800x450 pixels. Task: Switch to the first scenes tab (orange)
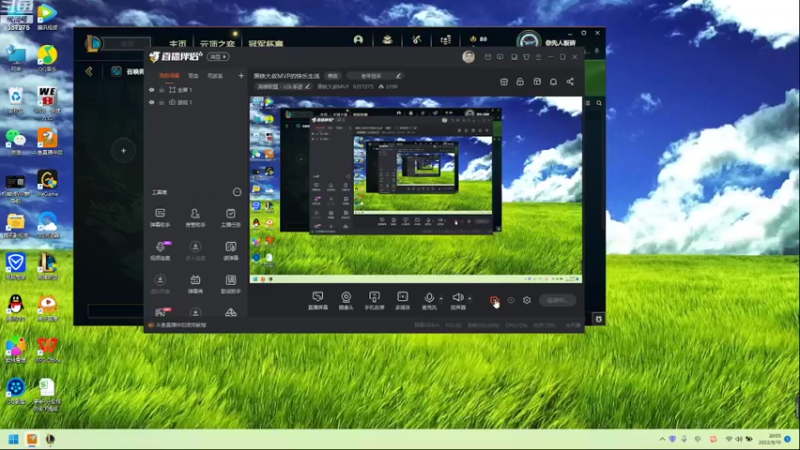169,76
